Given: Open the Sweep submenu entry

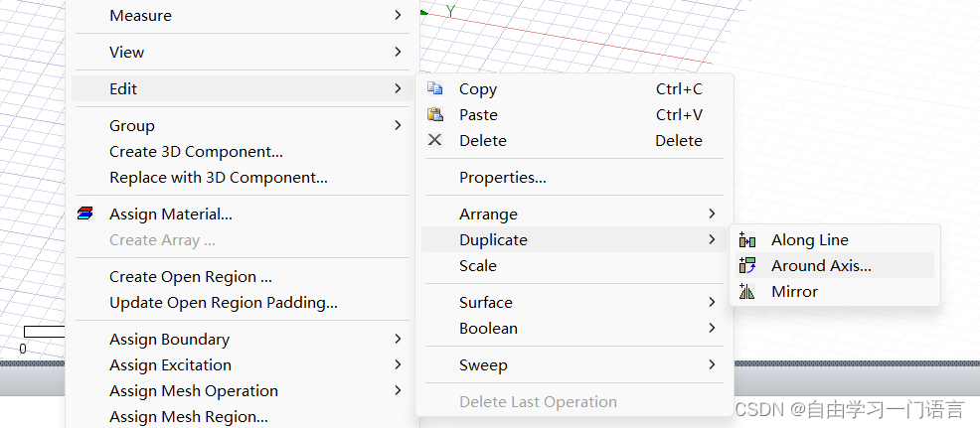Looking at the screenshot, I should pos(574,364).
